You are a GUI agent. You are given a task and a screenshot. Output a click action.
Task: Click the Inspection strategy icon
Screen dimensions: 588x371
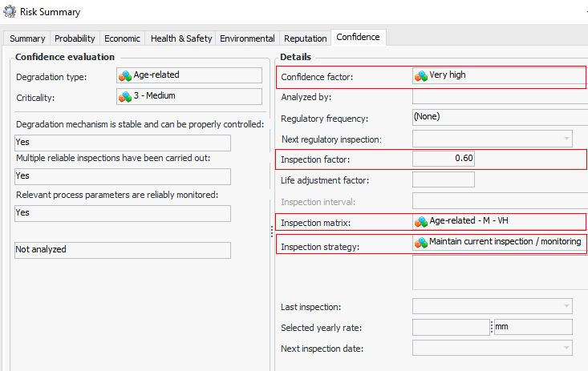(420, 242)
